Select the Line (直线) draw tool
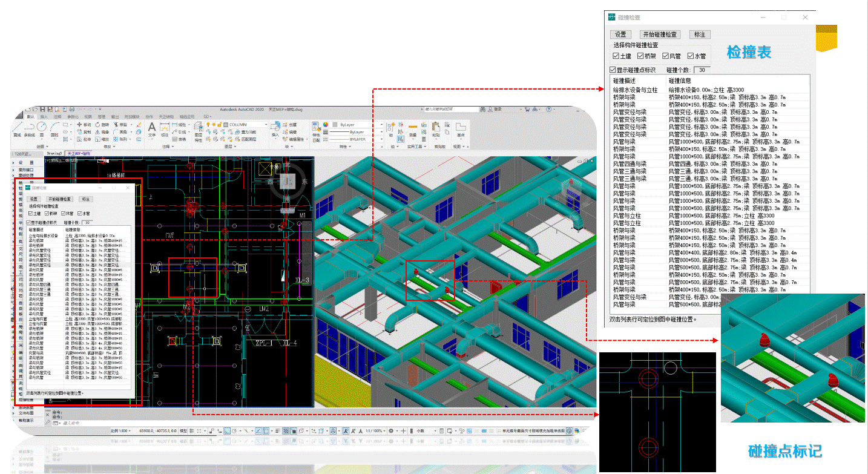Image resolution: width=868 pixels, height=474 pixels. point(18,128)
